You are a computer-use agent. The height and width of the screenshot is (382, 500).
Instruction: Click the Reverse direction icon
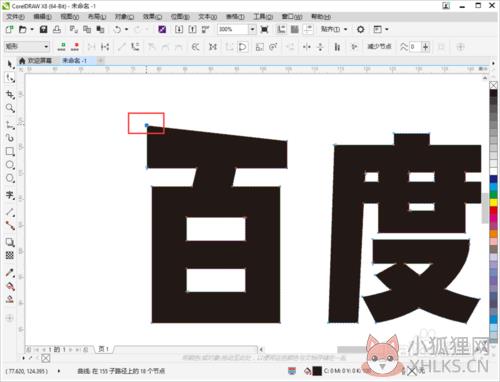pyautogui.click(x=196, y=47)
